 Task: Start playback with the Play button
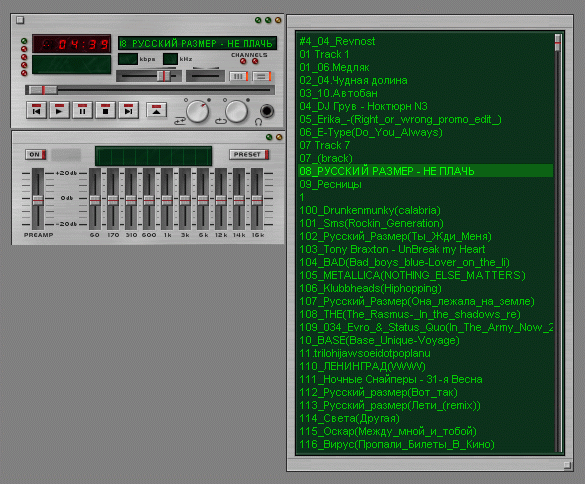(x=59, y=110)
